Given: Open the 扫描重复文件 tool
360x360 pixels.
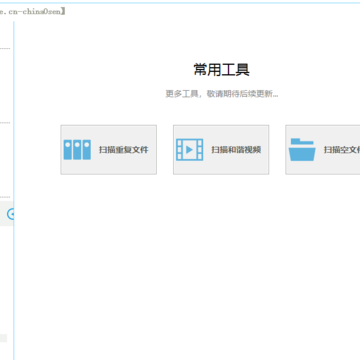Looking at the screenshot, I should click(108, 150).
